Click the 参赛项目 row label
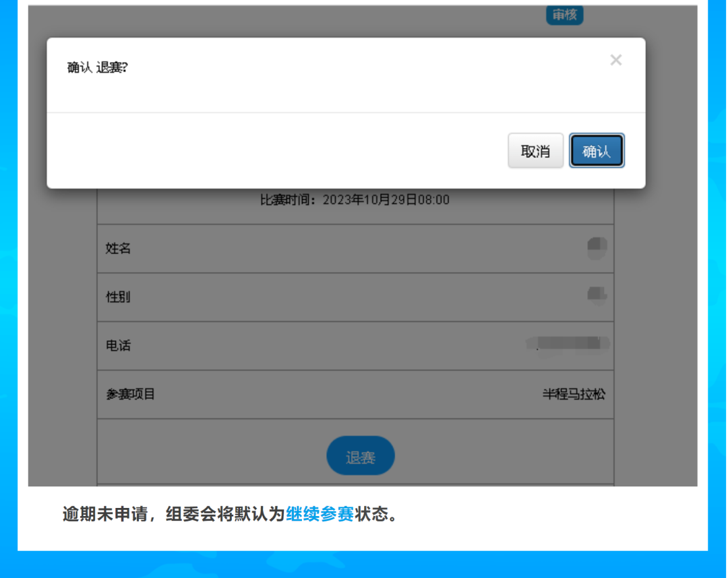 (130, 394)
